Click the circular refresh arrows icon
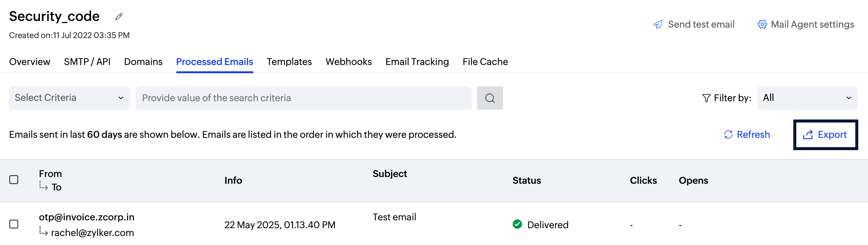 728,134
